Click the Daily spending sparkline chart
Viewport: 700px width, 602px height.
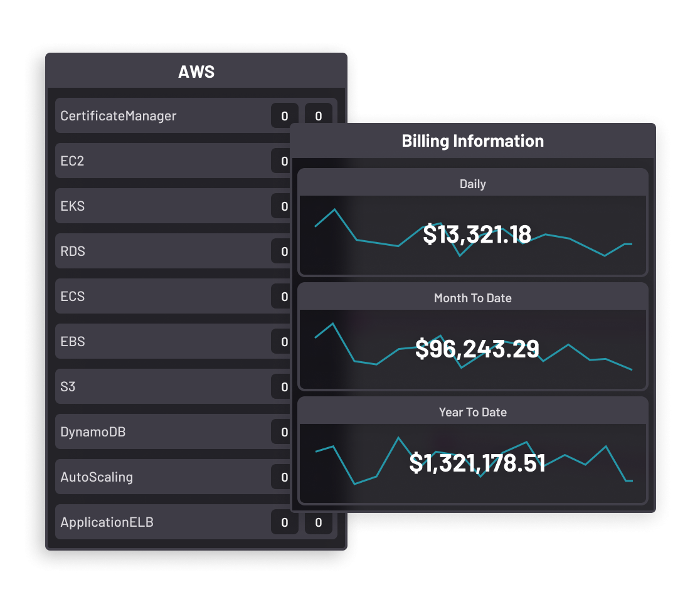473,235
